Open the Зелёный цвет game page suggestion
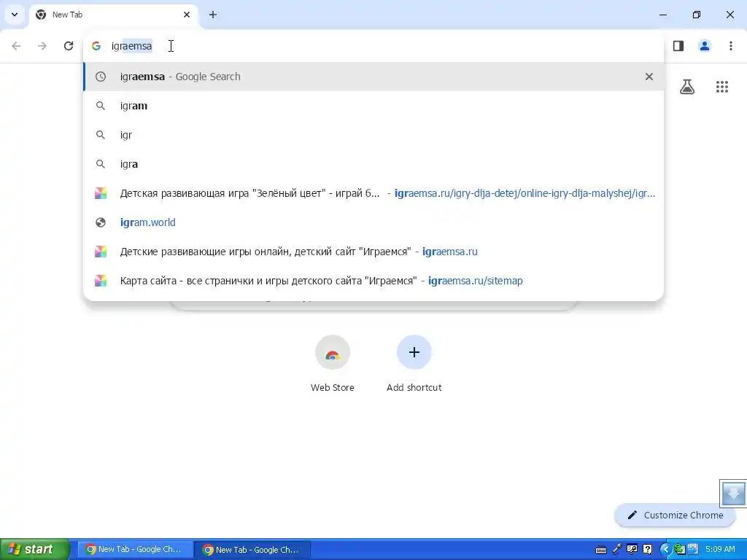Image resolution: width=747 pixels, height=560 pixels. pos(373,193)
